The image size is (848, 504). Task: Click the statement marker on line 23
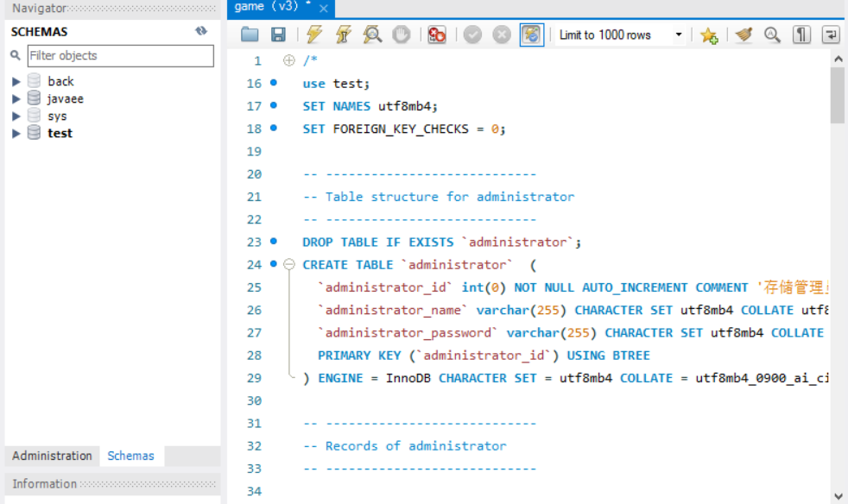click(274, 241)
